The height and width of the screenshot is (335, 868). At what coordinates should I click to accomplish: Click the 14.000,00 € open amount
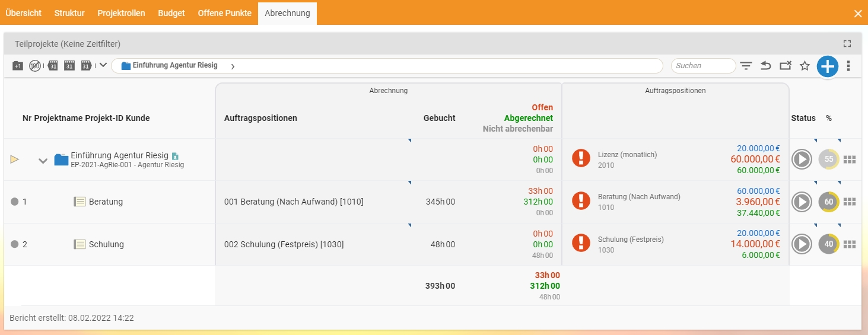[755, 244]
